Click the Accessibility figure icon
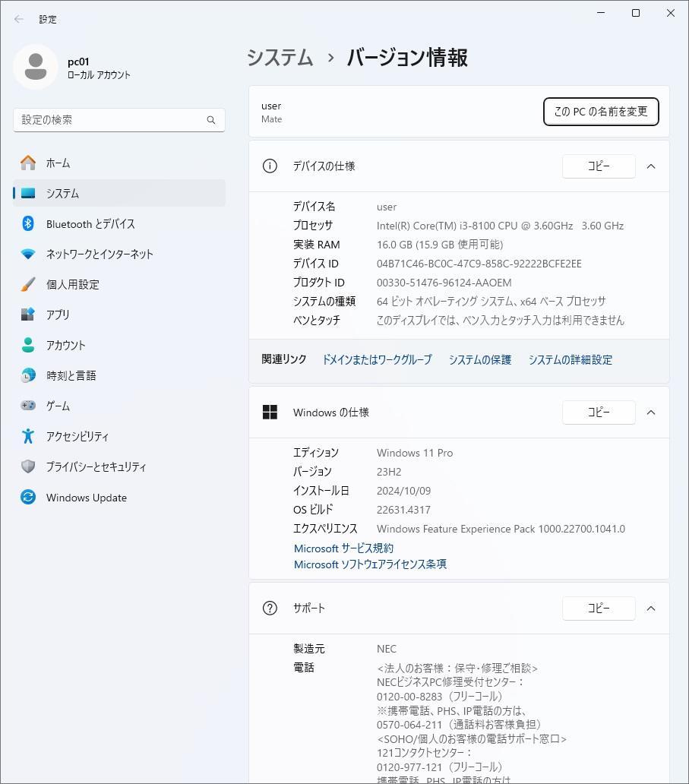 [28, 436]
